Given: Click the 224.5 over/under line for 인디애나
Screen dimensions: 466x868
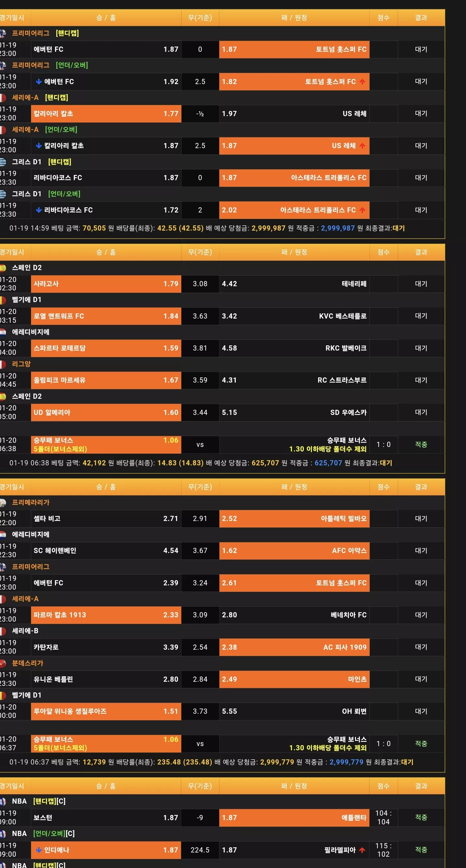Looking at the screenshot, I should pyautogui.click(x=200, y=850).
